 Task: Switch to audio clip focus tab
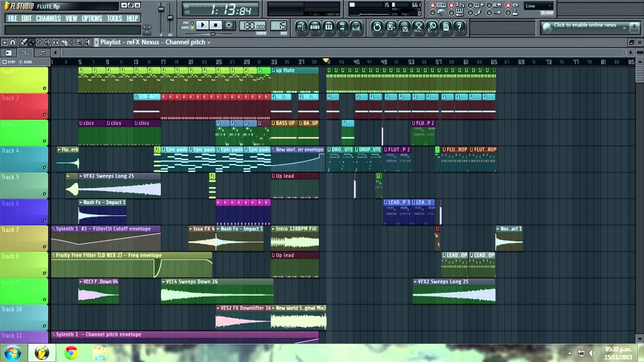9,53
